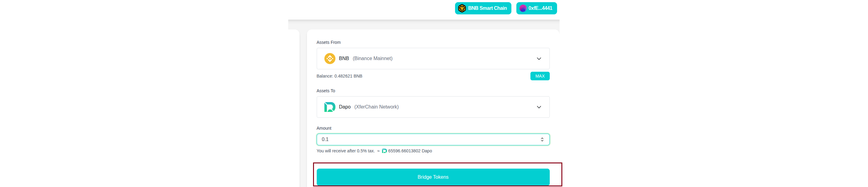This screenshot has width=868, height=187.
Task: Submit with the Bridge Tokens button
Action: [433, 177]
